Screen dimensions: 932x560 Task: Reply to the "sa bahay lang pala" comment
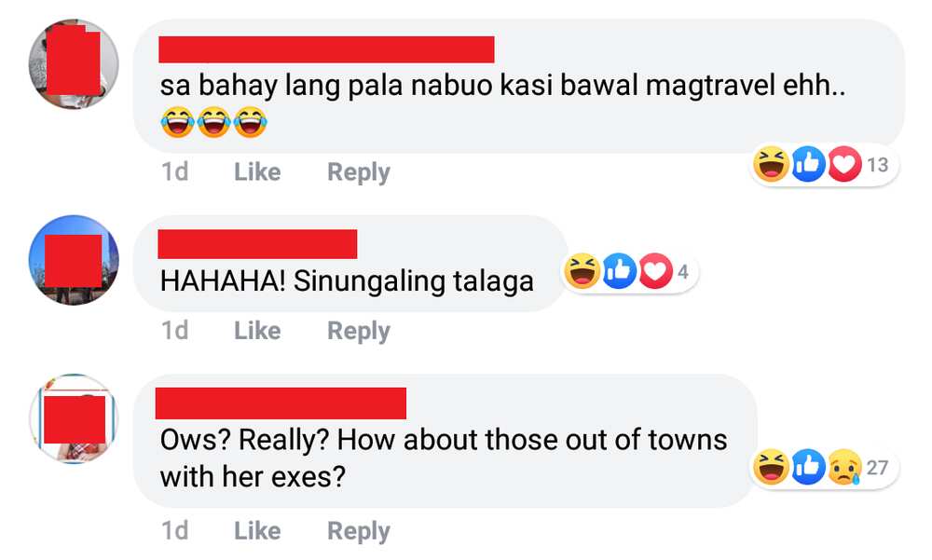[x=359, y=172]
